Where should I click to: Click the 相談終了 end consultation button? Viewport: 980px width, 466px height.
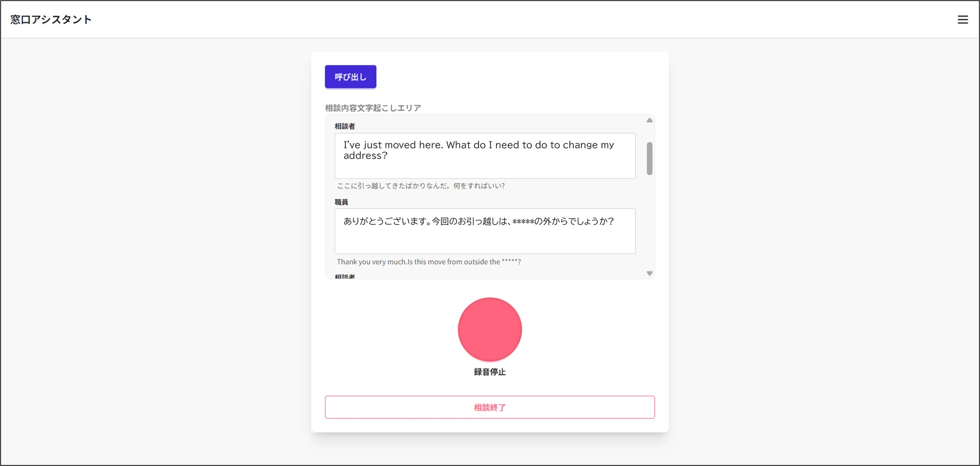(x=490, y=407)
